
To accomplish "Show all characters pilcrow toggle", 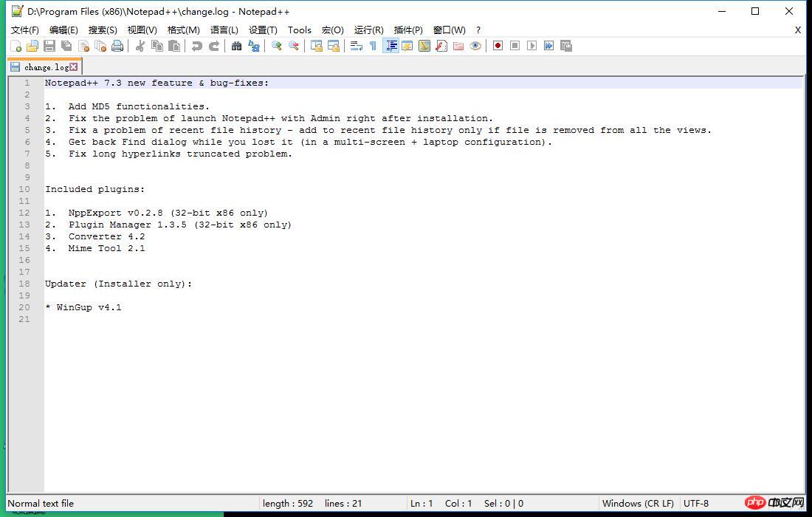I will pyautogui.click(x=373, y=46).
